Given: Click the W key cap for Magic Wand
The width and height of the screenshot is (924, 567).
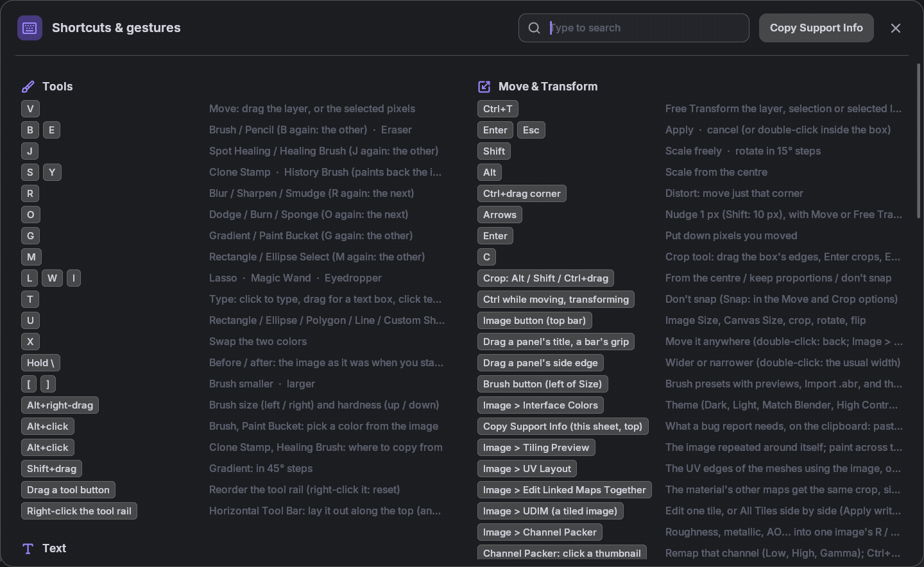Looking at the screenshot, I should point(53,278).
